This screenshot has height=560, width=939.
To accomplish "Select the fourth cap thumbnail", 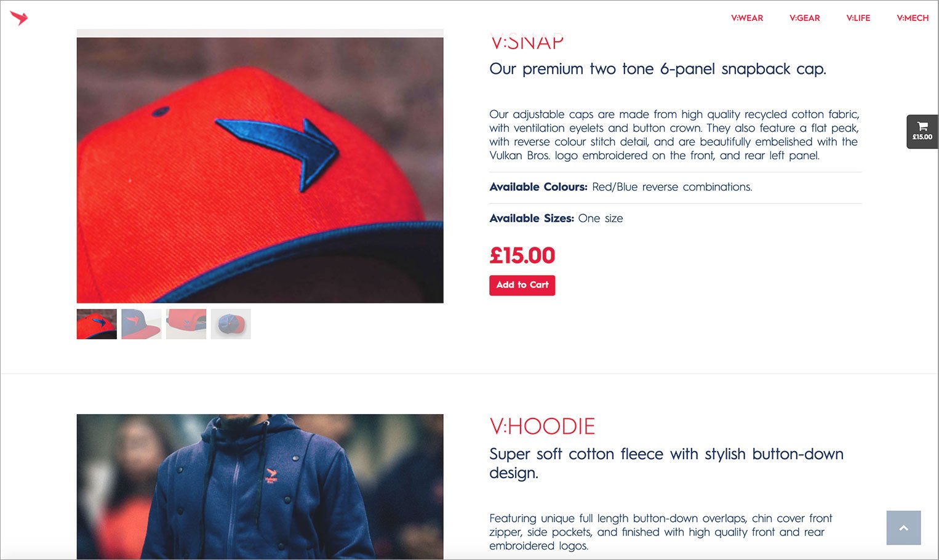I will click(231, 324).
